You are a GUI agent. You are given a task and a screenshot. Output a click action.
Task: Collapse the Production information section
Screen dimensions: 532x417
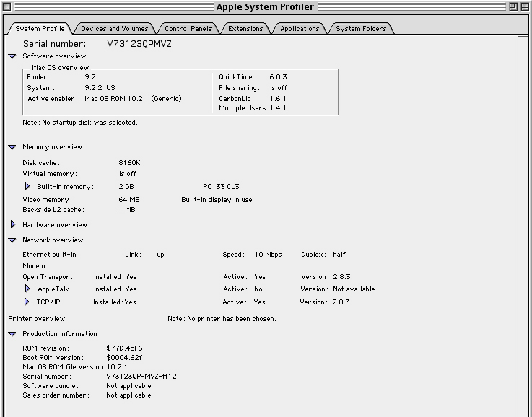coord(12,334)
